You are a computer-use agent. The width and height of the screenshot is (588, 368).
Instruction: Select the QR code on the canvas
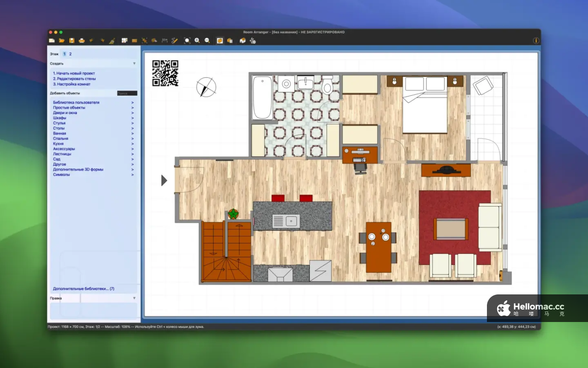coord(165,73)
